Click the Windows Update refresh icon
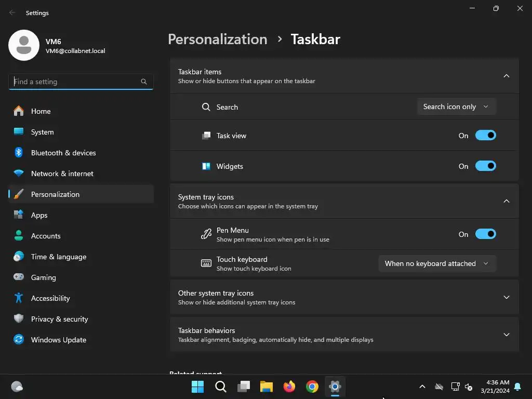 click(19, 339)
